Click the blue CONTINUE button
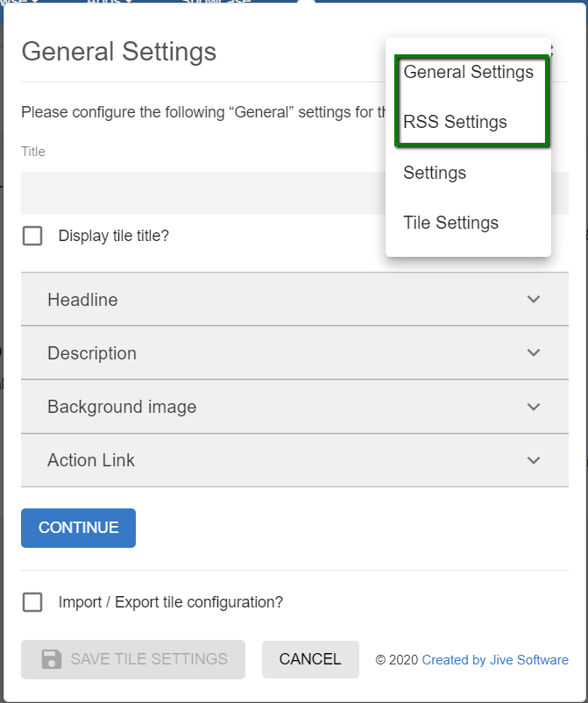Screen dimensions: 588x703 [79, 528]
